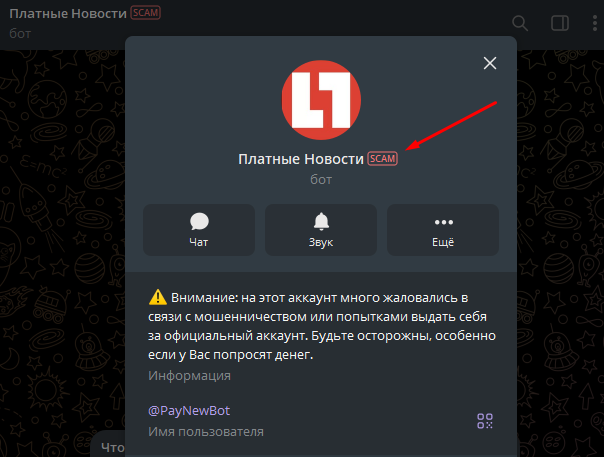Click the warning text about fraud complaints
The image size is (604, 457).
322,326
